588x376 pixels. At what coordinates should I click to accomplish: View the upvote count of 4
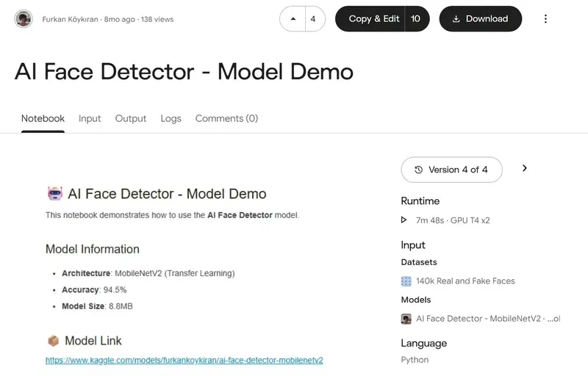313,18
